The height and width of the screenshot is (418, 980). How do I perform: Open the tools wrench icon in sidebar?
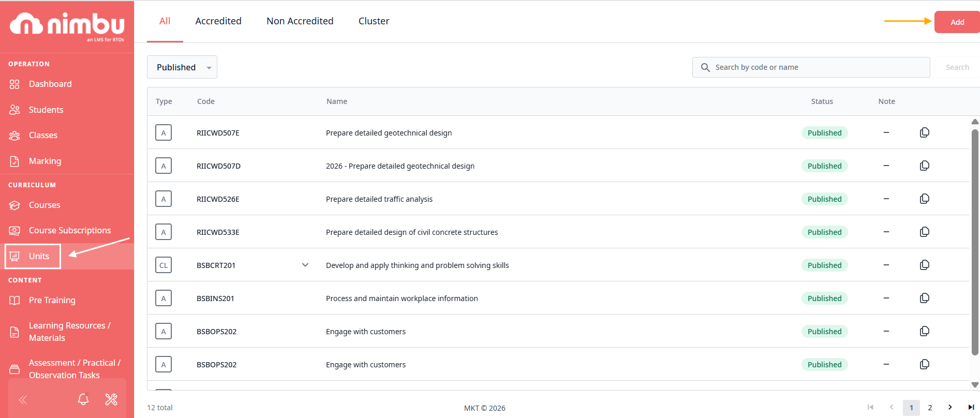tap(111, 399)
